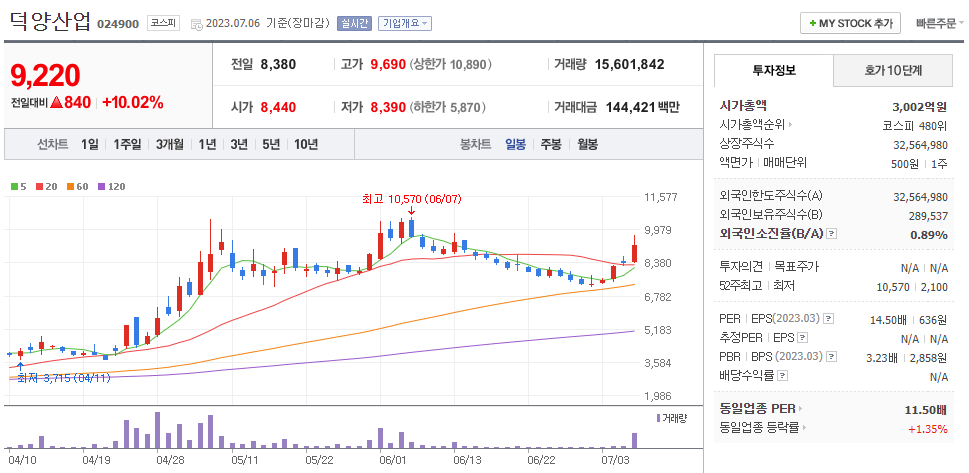Click the help icon next to PER EPS(2023.03)
The image size is (969, 473).
(x=829, y=319)
